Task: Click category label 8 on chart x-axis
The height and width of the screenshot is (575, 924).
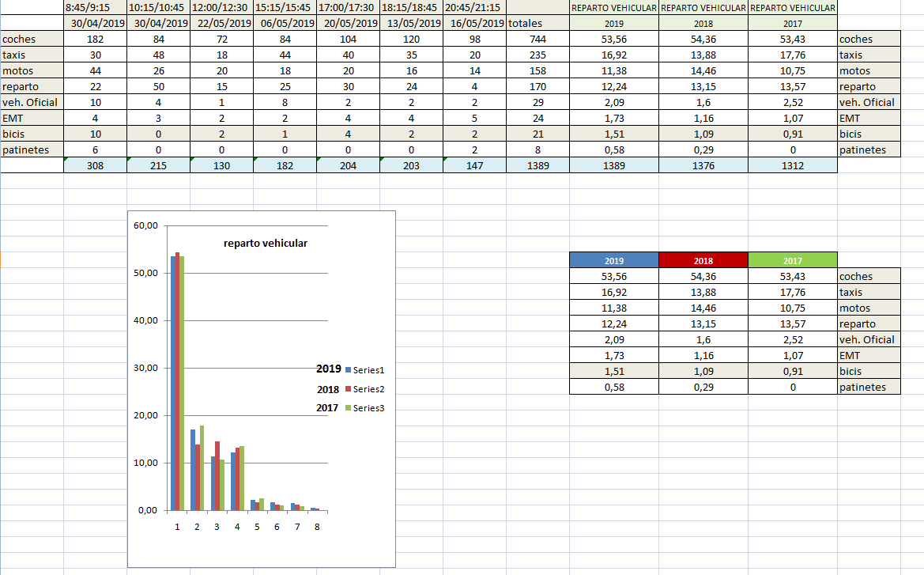Action: coord(317,525)
